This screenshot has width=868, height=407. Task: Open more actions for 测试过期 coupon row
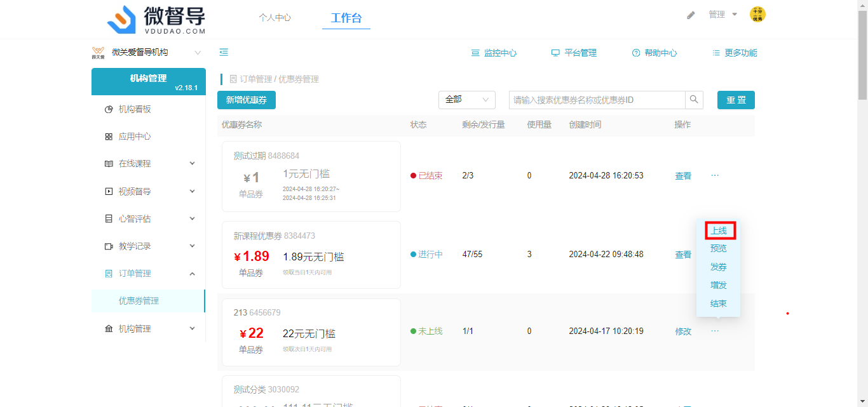pos(715,175)
